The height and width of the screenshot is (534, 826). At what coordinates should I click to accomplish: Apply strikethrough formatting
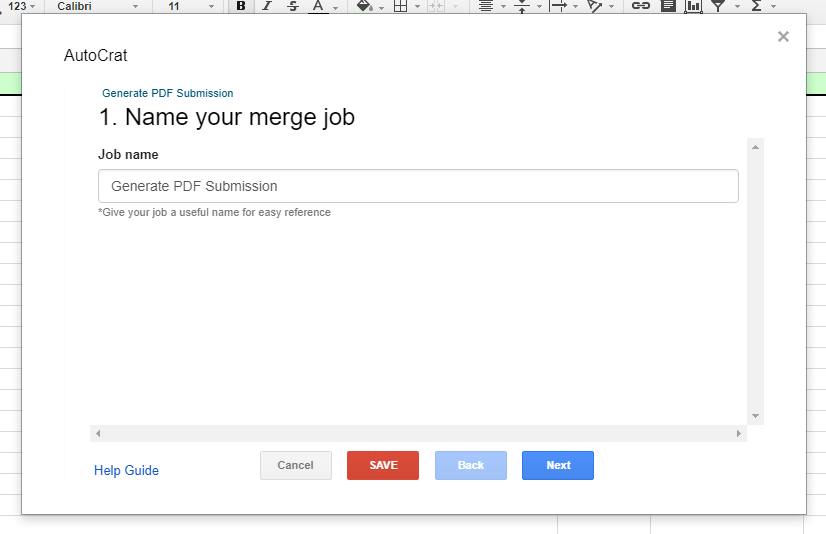click(292, 6)
